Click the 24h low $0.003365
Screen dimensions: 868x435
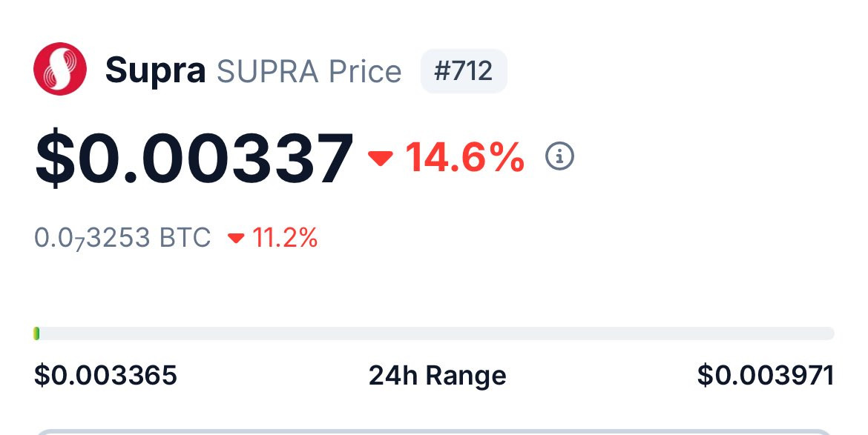click(106, 375)
